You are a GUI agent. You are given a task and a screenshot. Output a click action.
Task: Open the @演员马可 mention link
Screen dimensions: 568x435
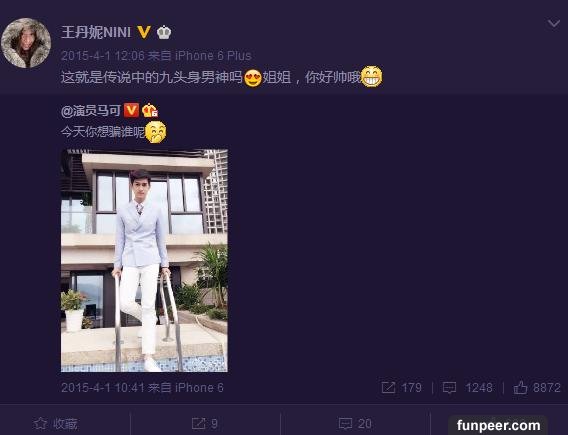(x=91, y=110)
